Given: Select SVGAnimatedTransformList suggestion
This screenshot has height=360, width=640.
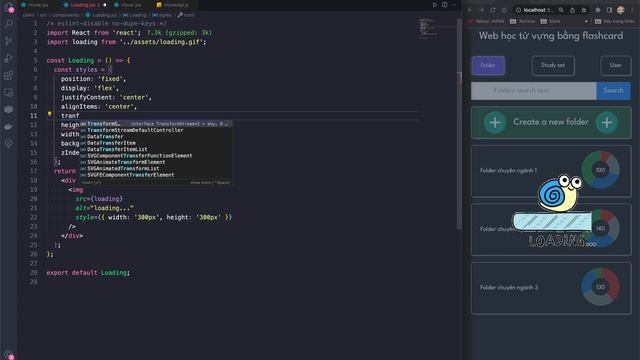Looking at the screenshot, I should pos(156,169).
